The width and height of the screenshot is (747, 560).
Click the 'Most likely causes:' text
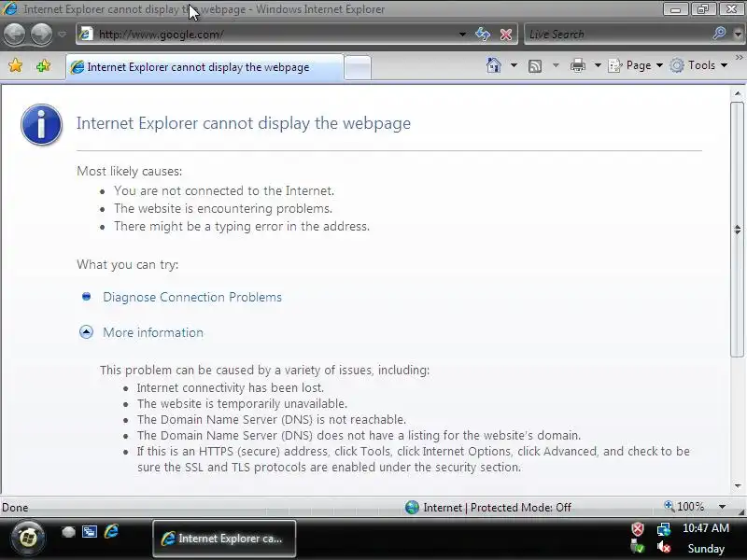coord(130,171)
